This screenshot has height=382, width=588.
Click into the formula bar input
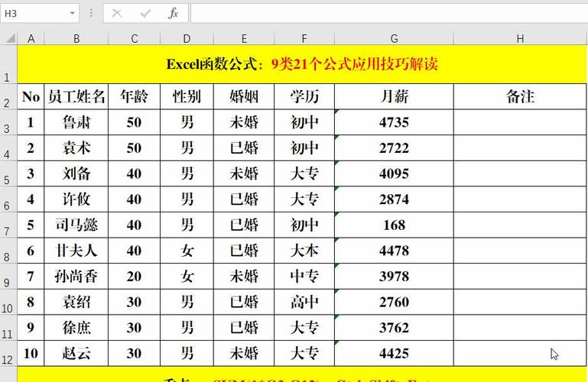tap(389, 14)
